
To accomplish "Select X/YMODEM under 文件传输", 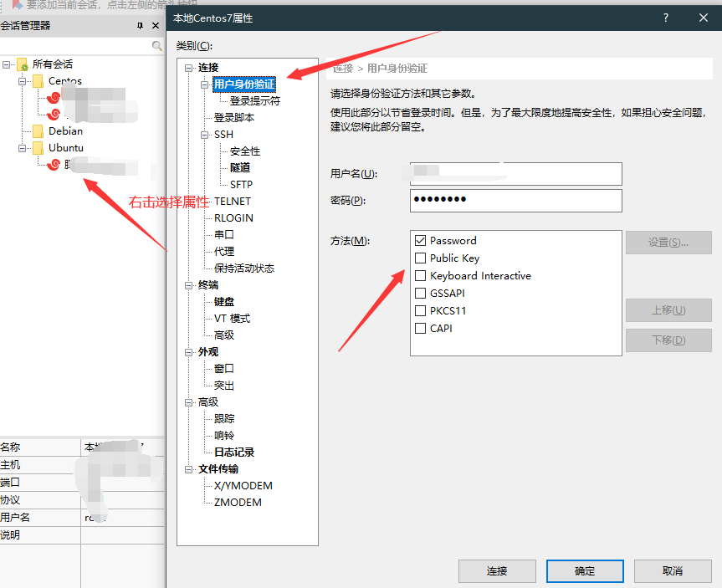I will 243,486.
